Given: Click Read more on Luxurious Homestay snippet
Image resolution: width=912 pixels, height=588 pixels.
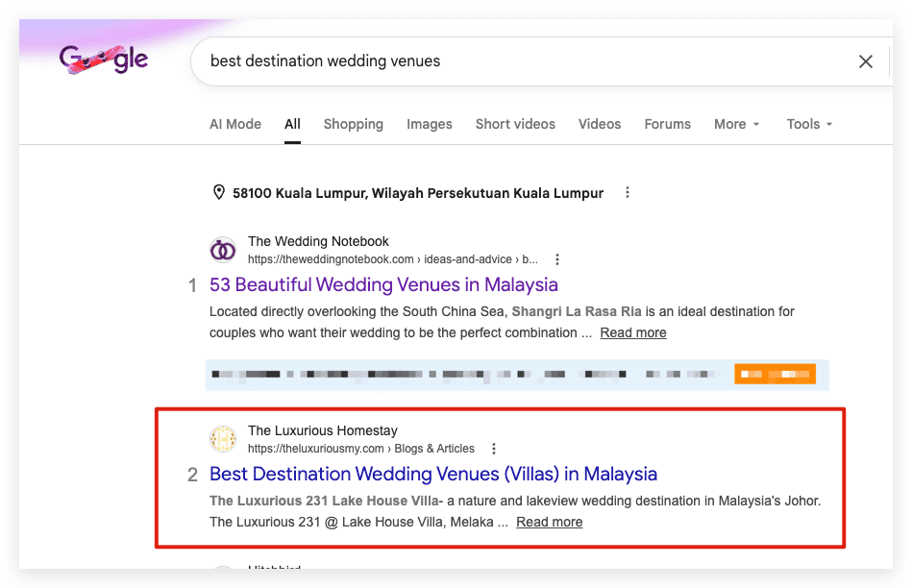Looking at the screenshot, I should tap(549, 522).
